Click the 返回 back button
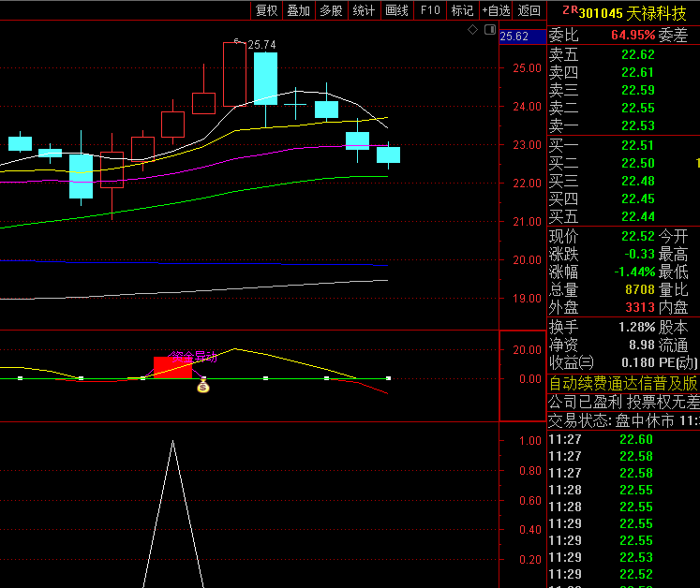The image size is (700, 588). tap(529, 10)
